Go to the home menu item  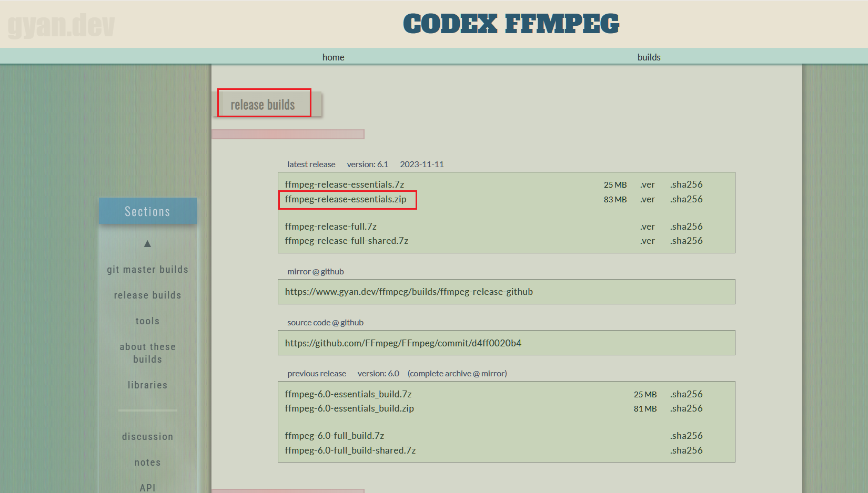pyautogui.click(x=334, y=57)
